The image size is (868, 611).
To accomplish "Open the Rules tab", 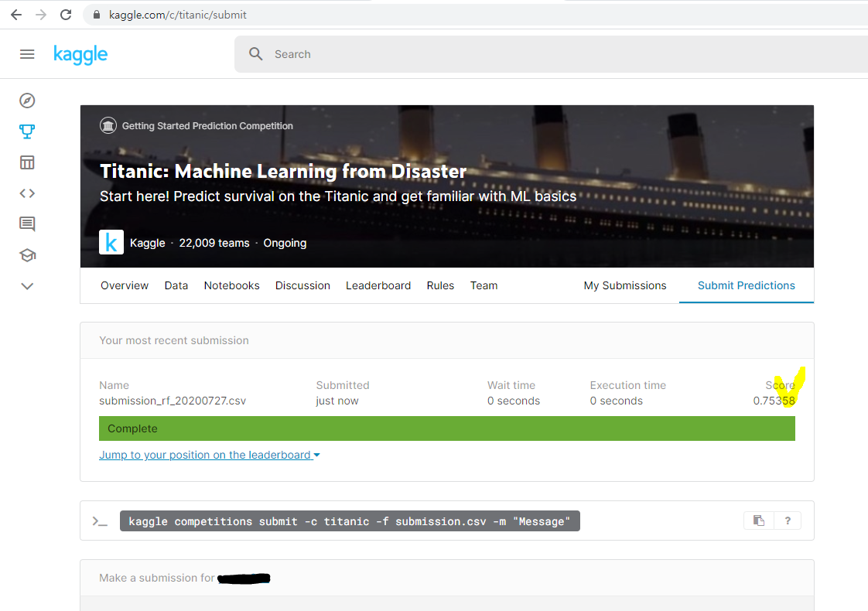I will pos(440,285).
